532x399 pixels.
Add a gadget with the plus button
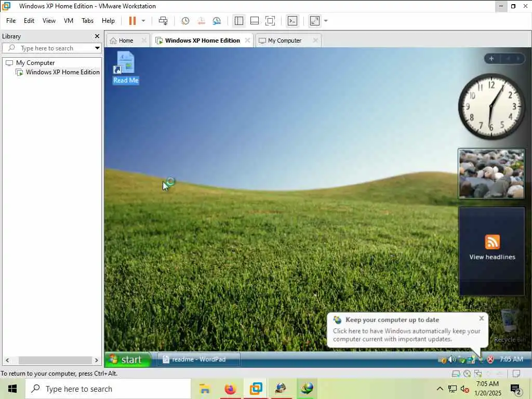(x=491, y=59)
